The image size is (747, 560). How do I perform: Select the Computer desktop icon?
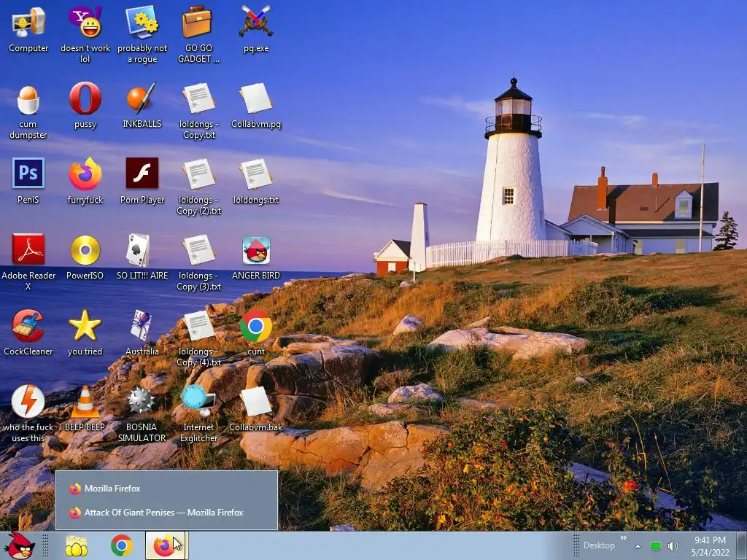pos(28,29)
